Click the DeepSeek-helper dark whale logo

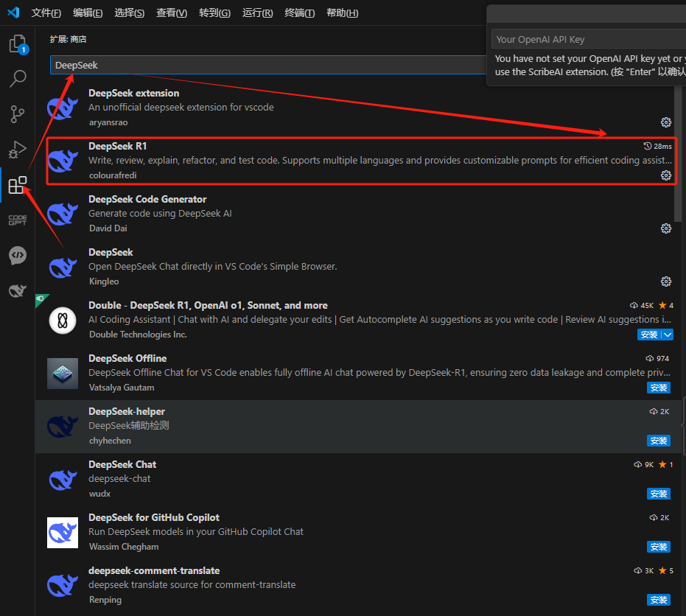[63, 426]
